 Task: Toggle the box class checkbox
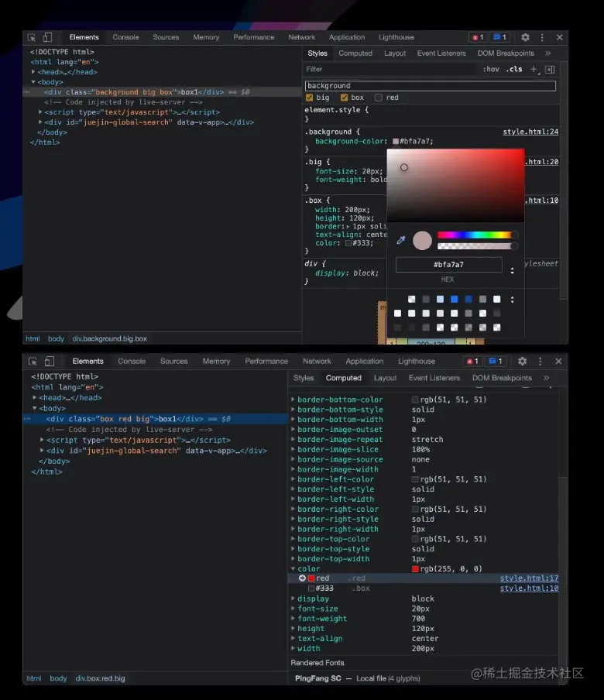click(344, 98)
